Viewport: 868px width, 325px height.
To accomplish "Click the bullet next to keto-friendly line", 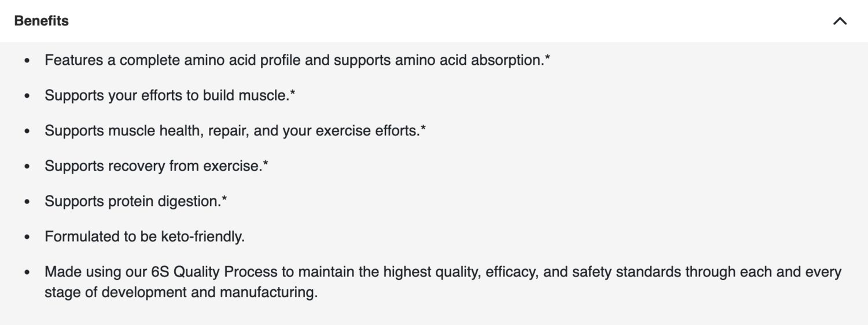I will (x=27, y=237).
